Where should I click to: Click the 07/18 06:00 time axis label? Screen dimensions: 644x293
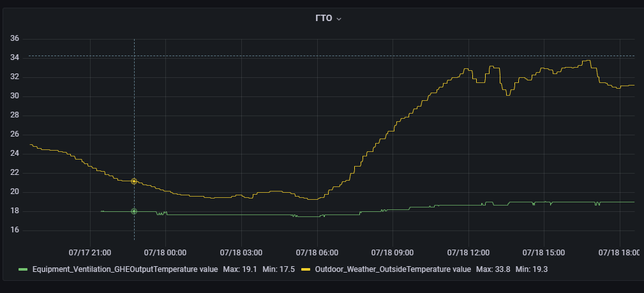coord(317,252)
